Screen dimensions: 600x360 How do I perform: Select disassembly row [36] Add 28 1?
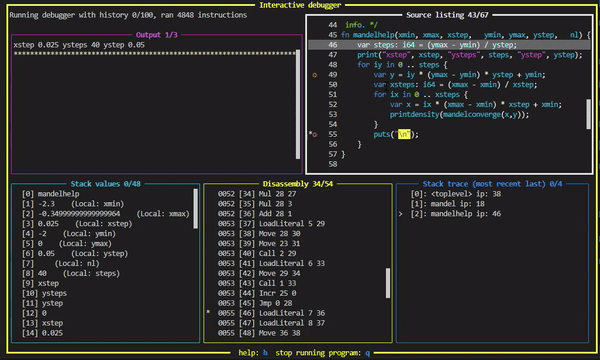255,214
